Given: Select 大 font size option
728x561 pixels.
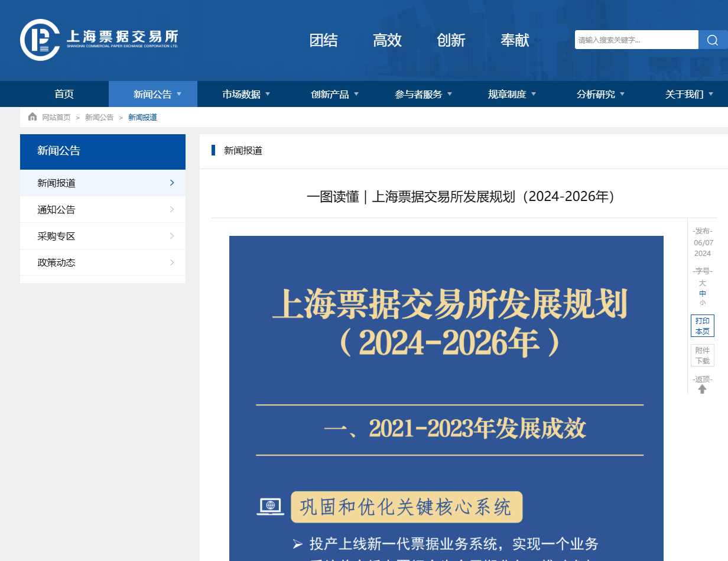Looking at the screenshot, I should (703, 283).
